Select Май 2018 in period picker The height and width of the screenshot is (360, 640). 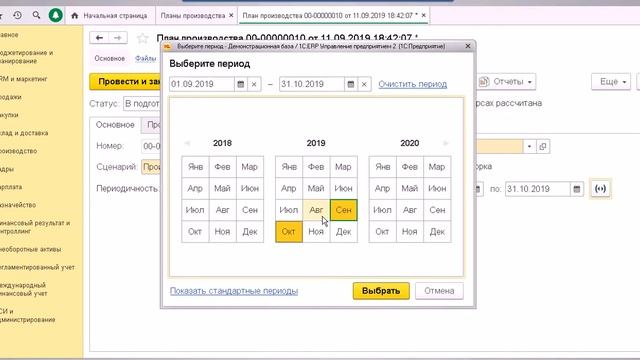click(x=222, y=189)
